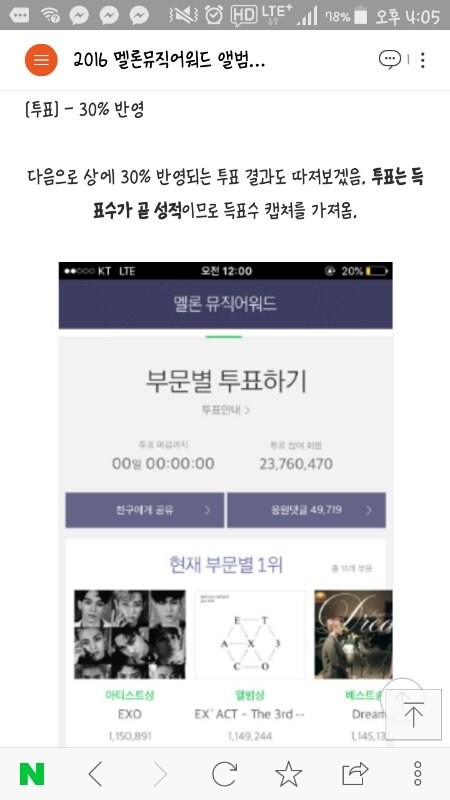Viewport: 450px width, 800px height.
Task: Open 응원댓글 49,719 button
Action: click(x=306, y=510)
